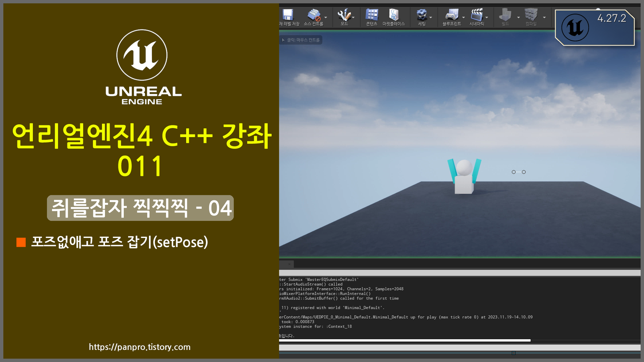Expand the Blueprints dropdown arrow
This screenshot has height=362, width=644.
click(x=464, y=17)
